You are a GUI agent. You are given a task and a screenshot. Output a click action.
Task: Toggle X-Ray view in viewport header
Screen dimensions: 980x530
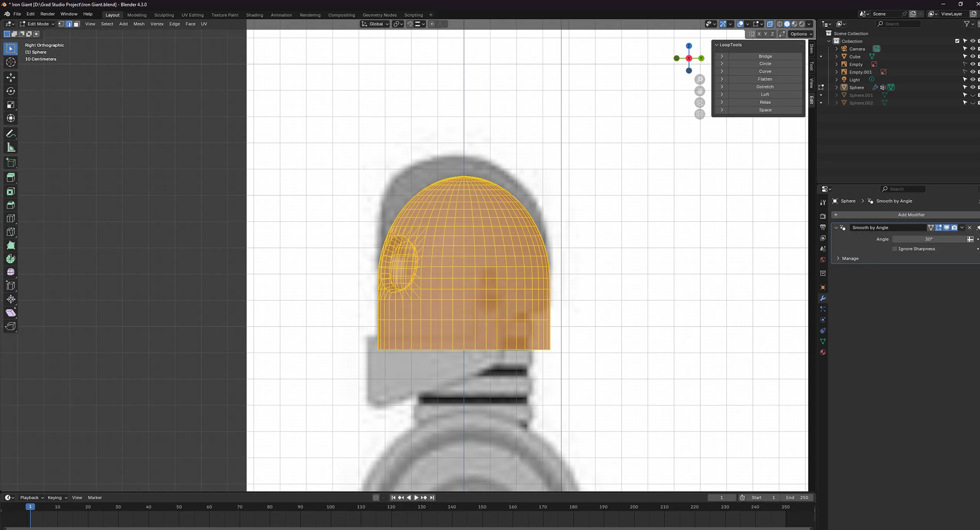[770, 24]
